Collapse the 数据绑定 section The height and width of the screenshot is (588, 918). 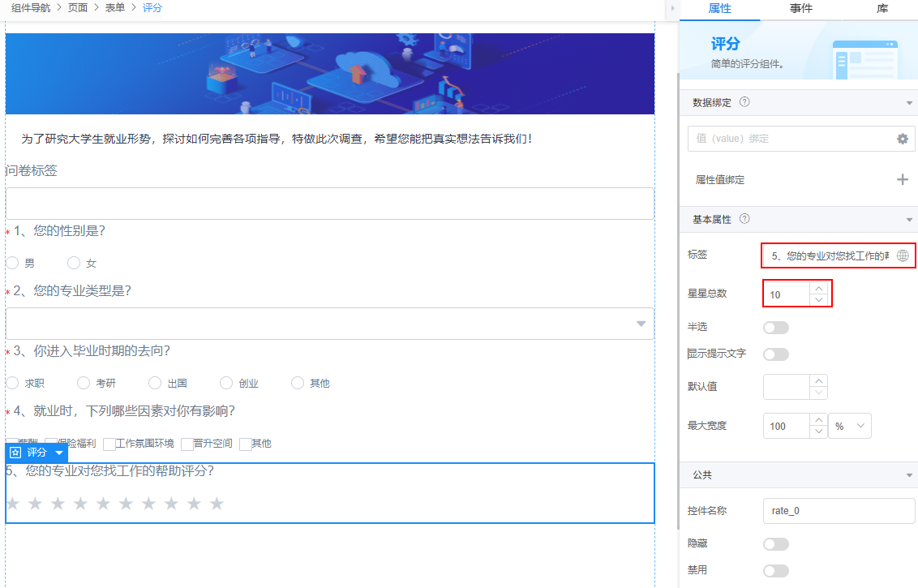point(908,102)
